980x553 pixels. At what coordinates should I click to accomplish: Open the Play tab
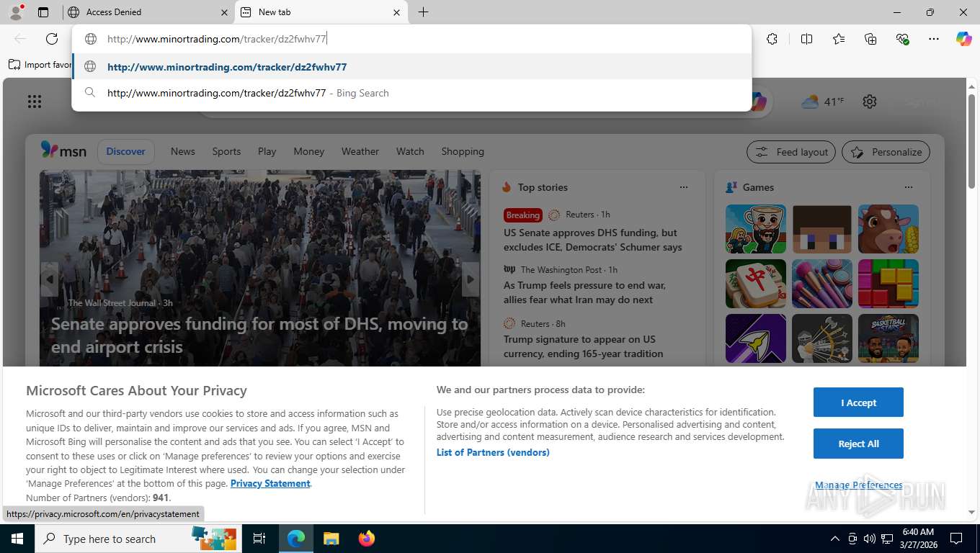click(x=267, y=151)
